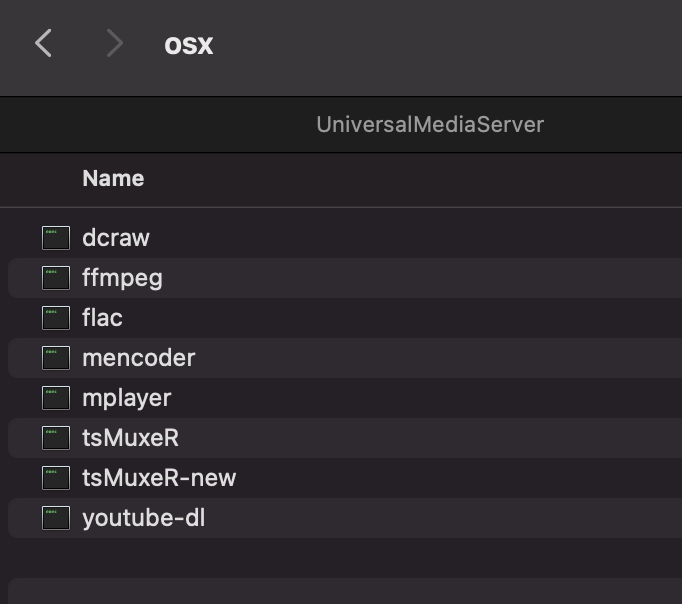Go forward with the right chevron
Image resolution: width=682 pixels, height=604 pixels.
coord(115,43)
